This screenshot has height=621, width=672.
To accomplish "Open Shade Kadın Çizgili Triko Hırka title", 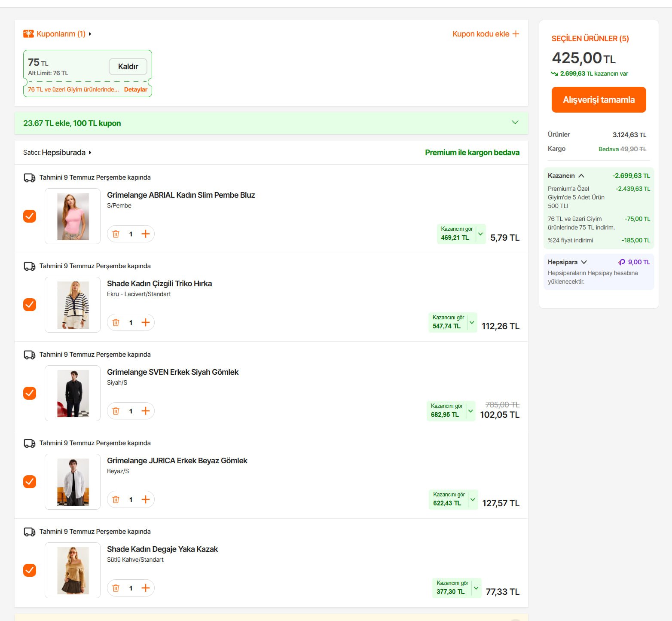I will [159, 284].
